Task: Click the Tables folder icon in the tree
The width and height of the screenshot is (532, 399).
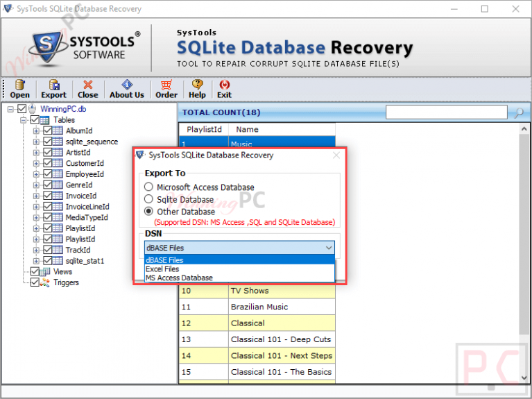Action: (45, 120)
